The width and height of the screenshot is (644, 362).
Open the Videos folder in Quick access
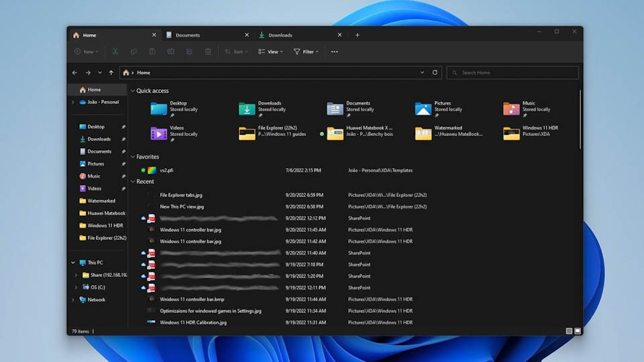click(x=159, y=133)
